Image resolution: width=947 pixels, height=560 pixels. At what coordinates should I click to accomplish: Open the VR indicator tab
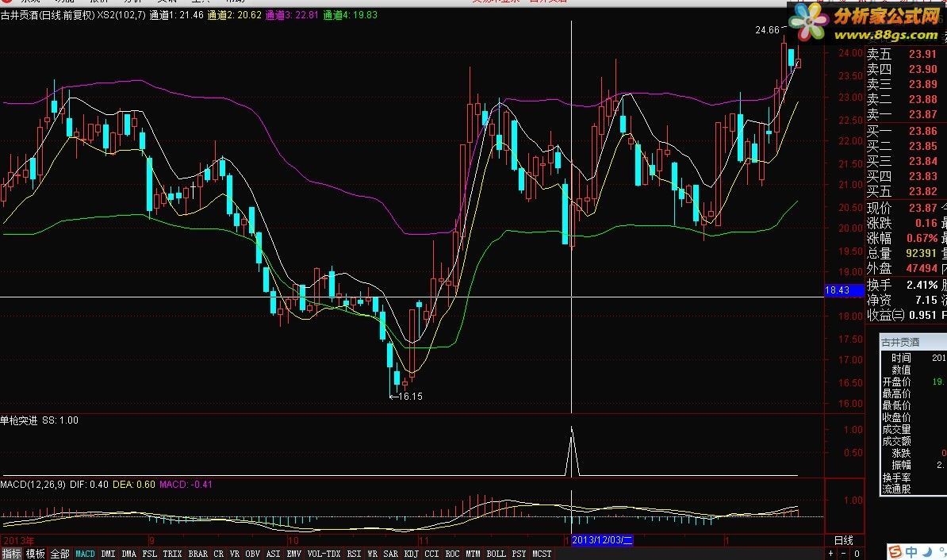click(234, 554)
